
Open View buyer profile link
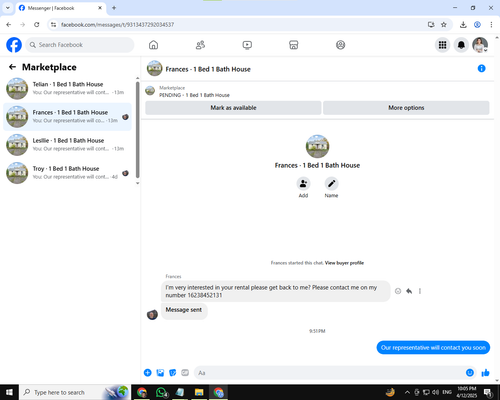pos(344,263)
